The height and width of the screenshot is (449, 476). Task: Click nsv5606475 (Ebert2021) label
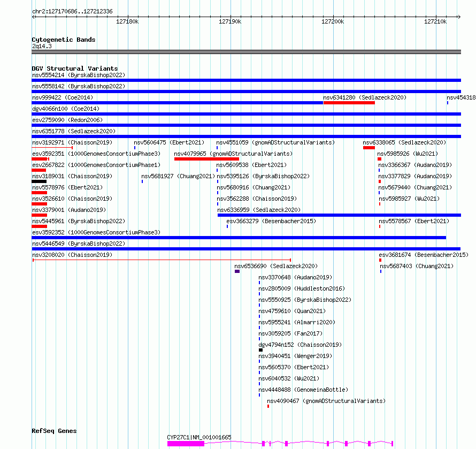tap(169, 142)
